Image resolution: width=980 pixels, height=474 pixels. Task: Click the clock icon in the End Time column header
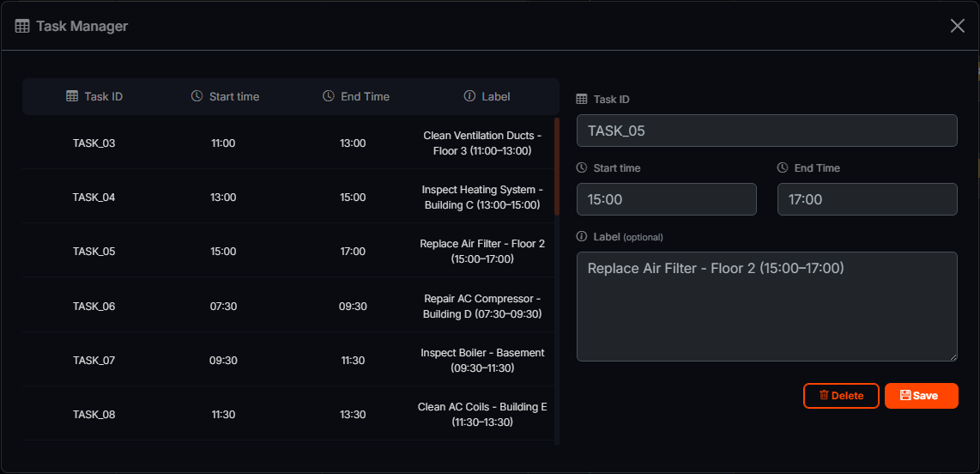[x=329, y=96]
